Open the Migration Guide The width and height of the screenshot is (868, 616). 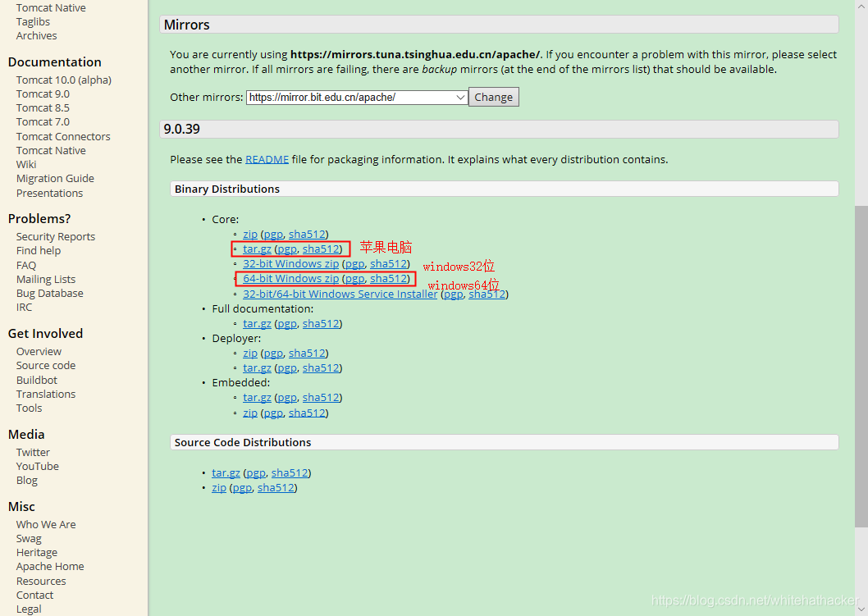click(55, 178)
